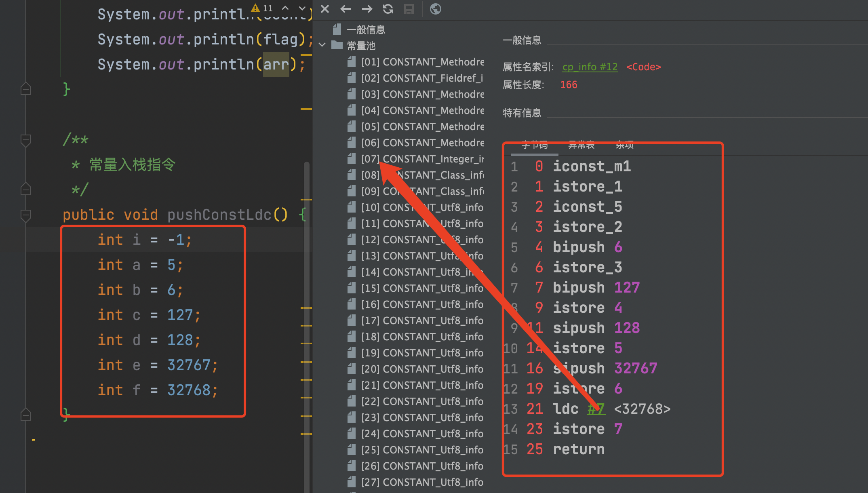Reload the class file with refresh icon

pos(388,9)
